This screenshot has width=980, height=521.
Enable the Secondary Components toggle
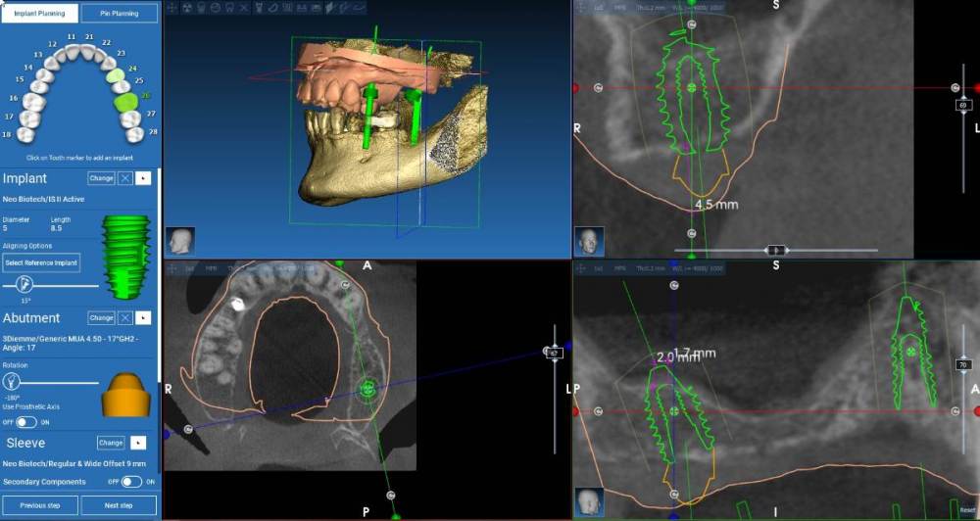click(x=131, y=482)
